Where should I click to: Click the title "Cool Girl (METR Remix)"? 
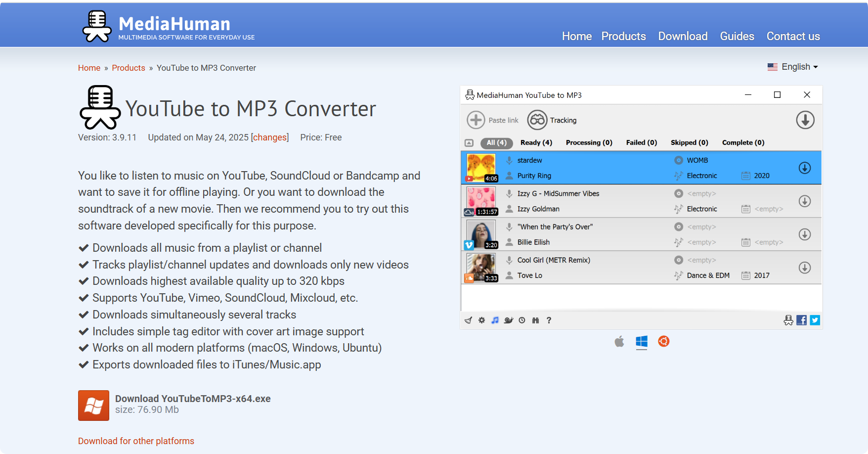[x=554, y=260]
